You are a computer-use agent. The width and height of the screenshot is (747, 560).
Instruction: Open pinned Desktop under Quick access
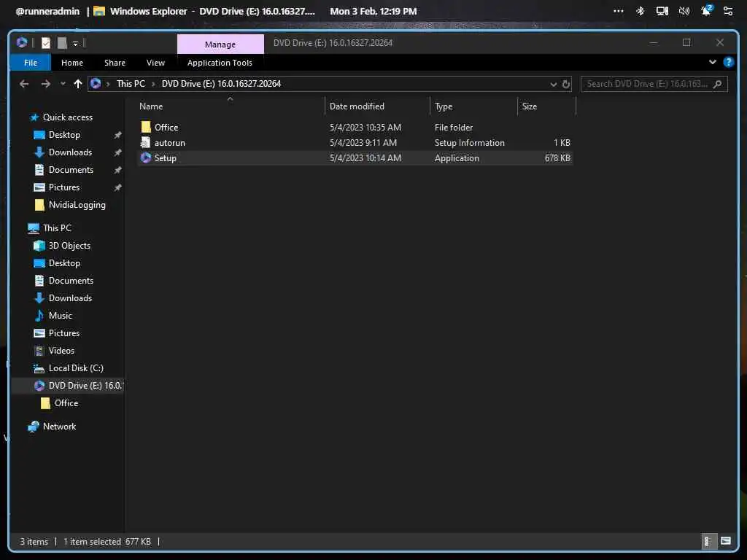[64, 135]
